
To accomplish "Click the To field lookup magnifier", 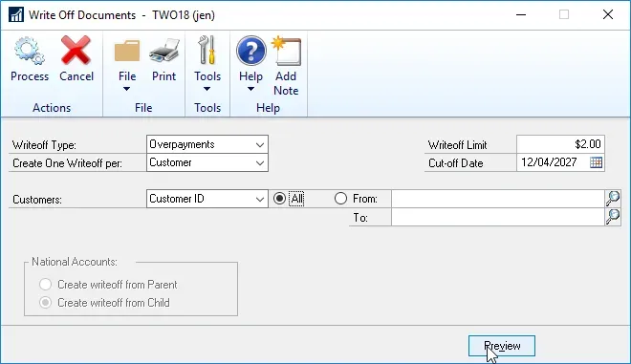I will pos(613,217).
